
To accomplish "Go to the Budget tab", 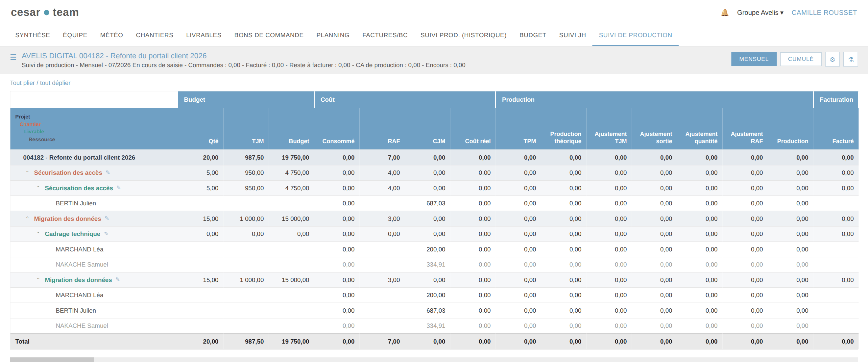I will tap(532, 35).
